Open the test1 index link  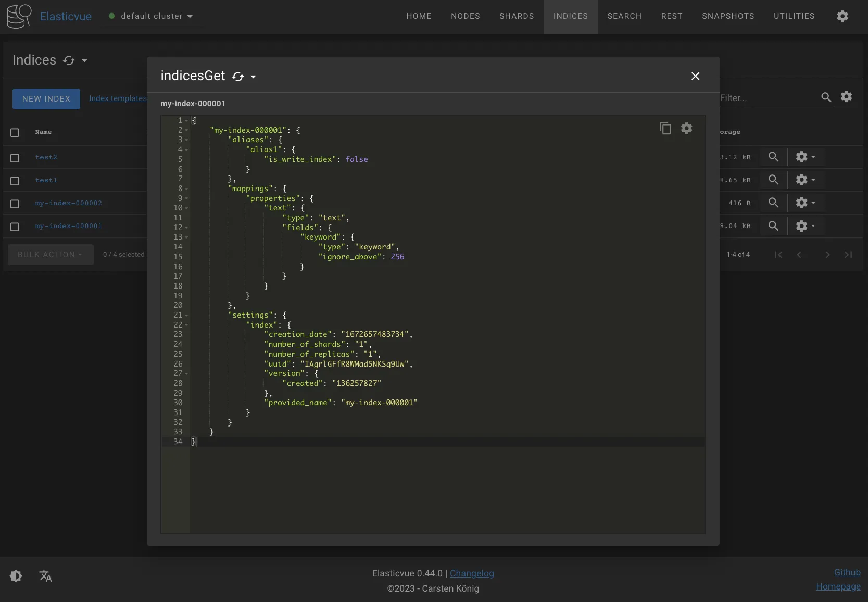[x=46, y=180]
